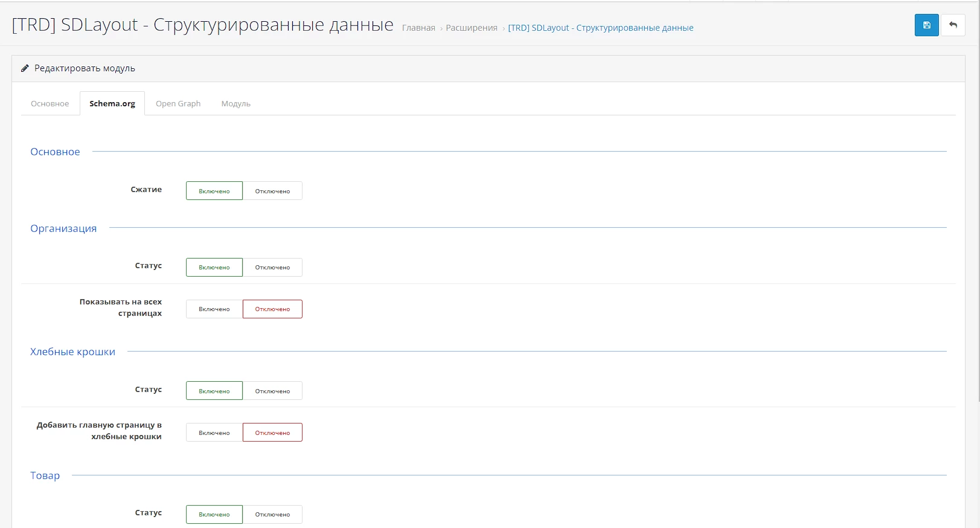Set Организация Статус to Включено

coord(214,267)
